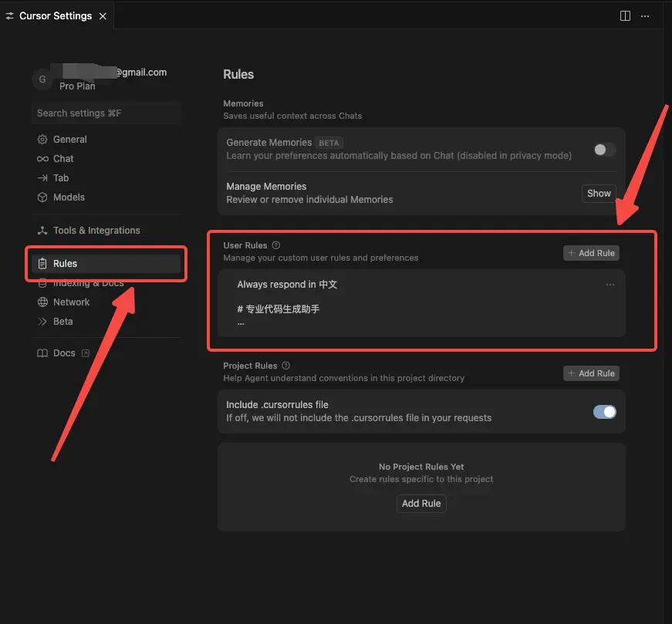Open General settings section

pyautogui.click(x=69, y=140)
